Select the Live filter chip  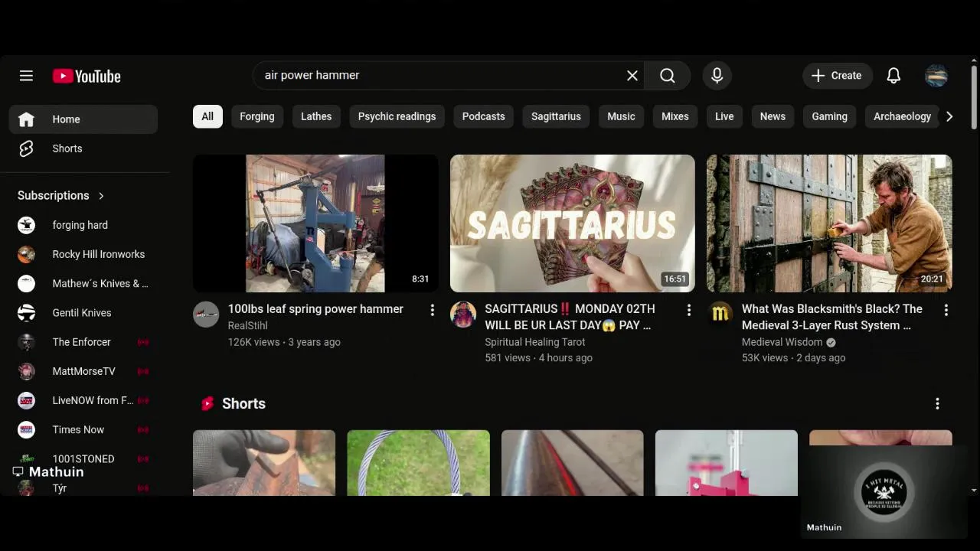pyautogui.click(x=724, y=116)
